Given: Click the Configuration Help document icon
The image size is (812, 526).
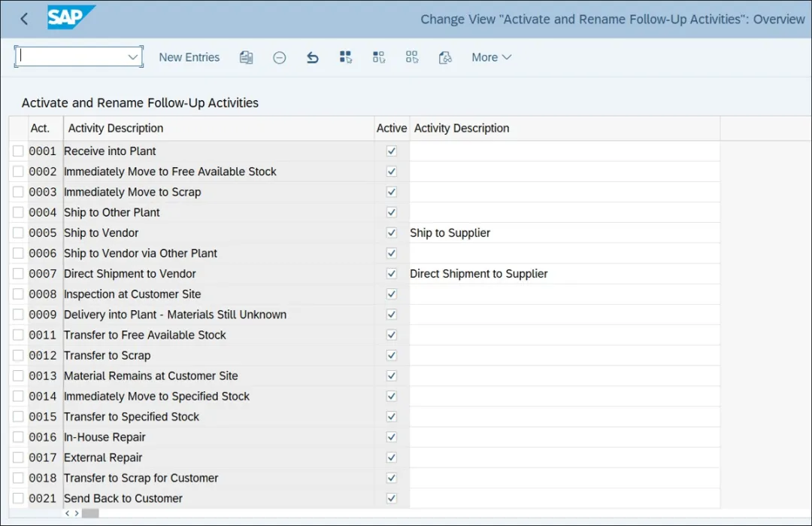Looking at the screenshot, I should point(445,57).
